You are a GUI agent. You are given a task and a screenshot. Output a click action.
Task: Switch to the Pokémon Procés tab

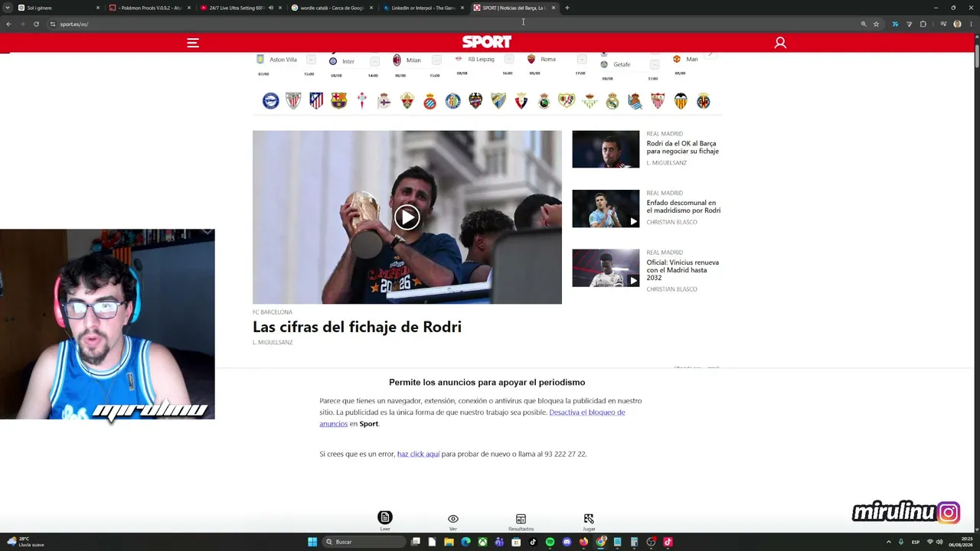(149, 8)
